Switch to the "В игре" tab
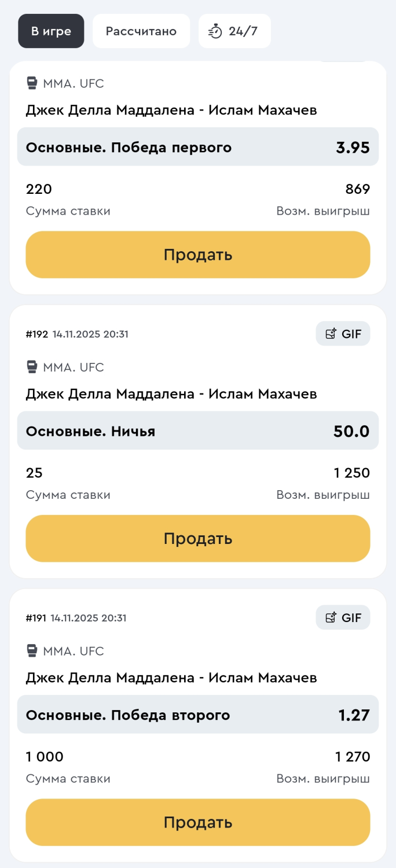 [x=51, y=31]
